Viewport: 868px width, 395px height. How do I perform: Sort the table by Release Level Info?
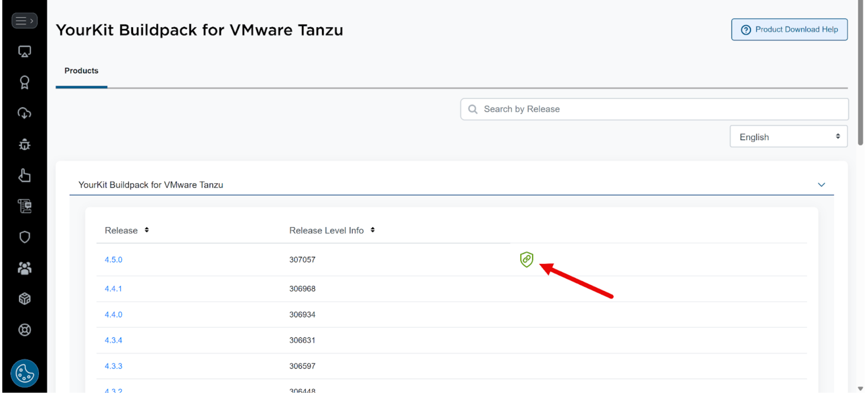tap(372, 230)
